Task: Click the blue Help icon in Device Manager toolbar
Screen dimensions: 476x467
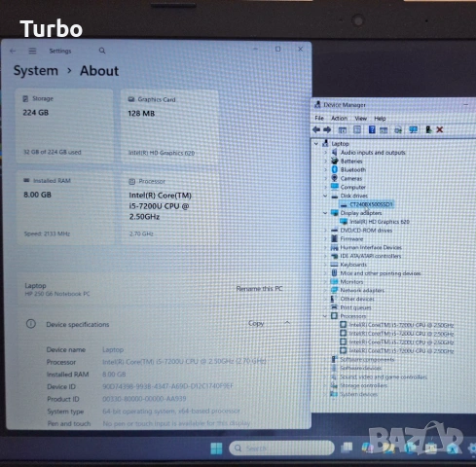Action: point(372,129)
